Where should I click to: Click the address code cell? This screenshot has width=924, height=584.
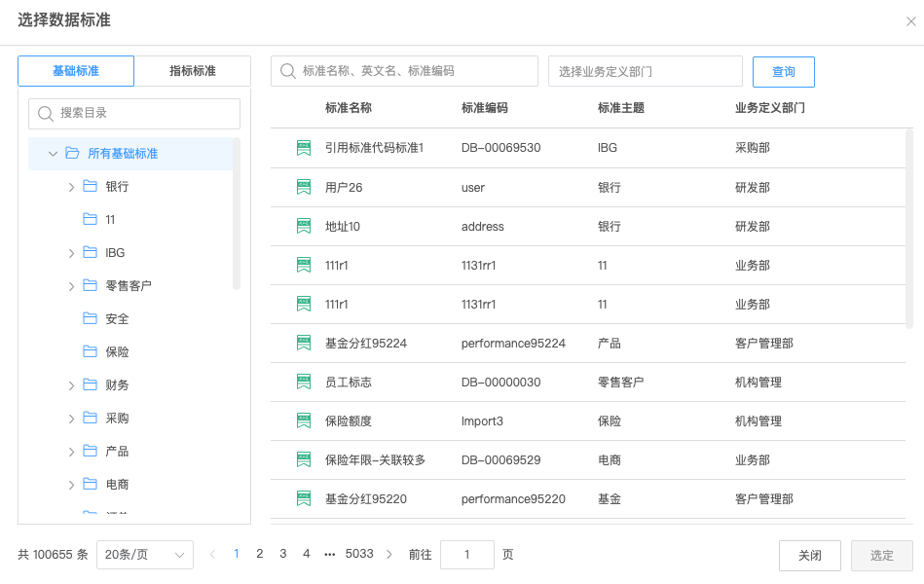(483, 227)
